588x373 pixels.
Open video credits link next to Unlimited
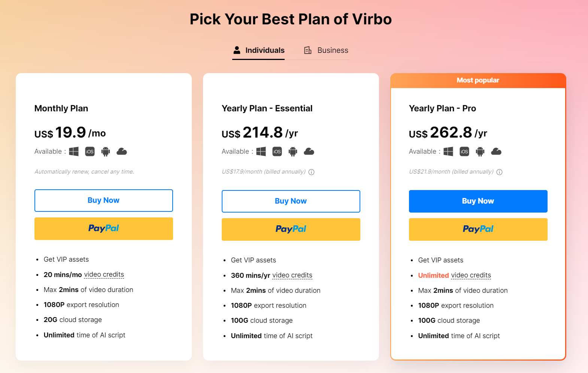pos(471,275)
